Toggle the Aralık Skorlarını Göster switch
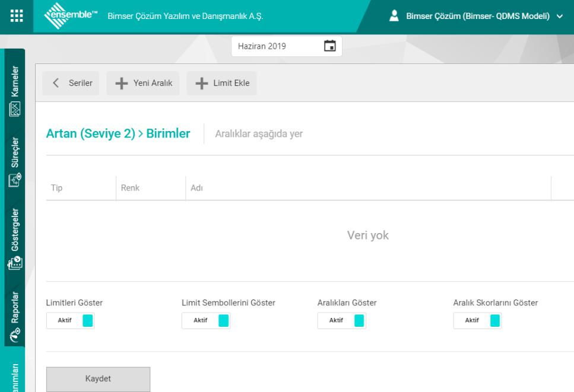574x392 pixels. coord(477,321)
